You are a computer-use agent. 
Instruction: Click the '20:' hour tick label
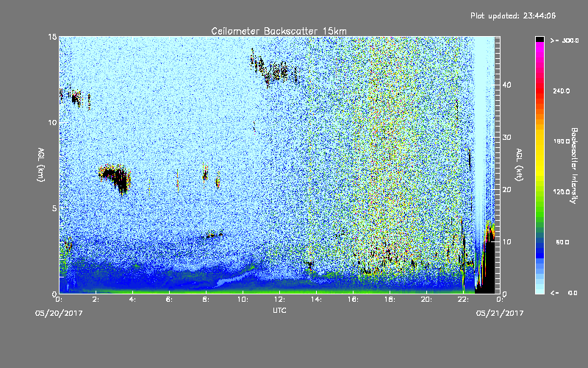[x=426, y=300]
